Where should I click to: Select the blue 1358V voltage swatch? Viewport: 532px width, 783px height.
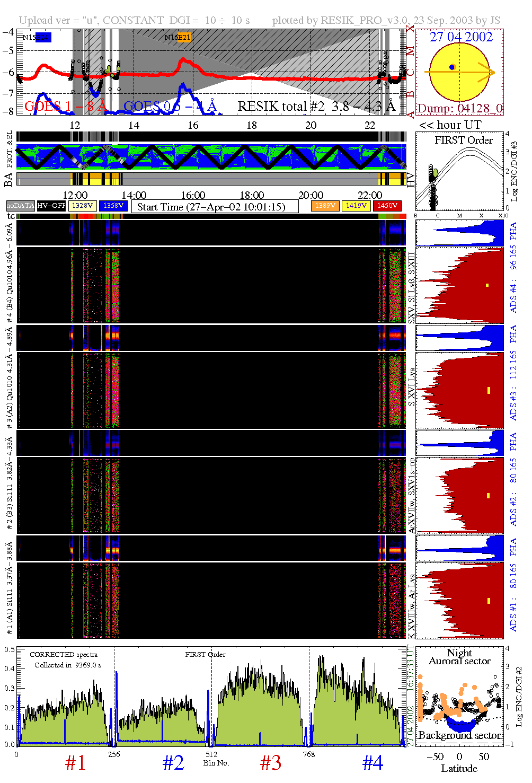pos(113,206)
